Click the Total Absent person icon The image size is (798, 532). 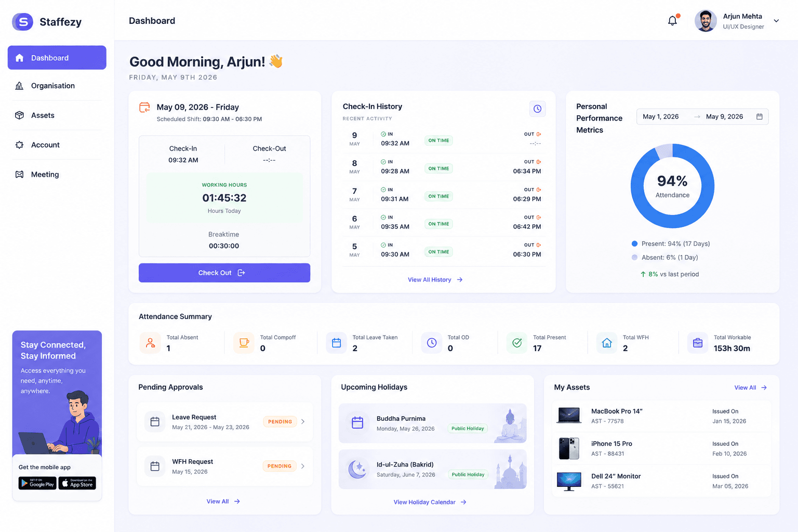[150, 343]
